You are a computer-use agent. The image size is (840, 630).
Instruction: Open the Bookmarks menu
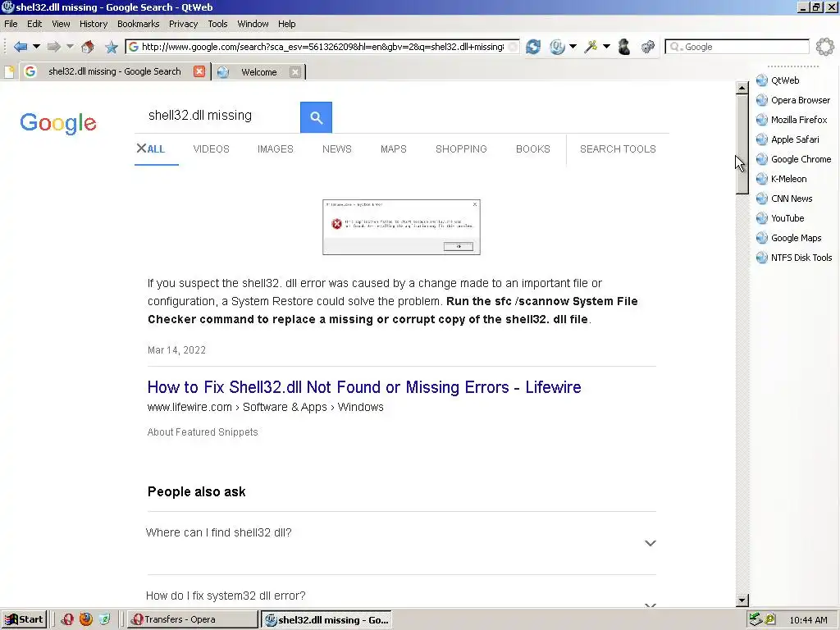tap(138, 24)
